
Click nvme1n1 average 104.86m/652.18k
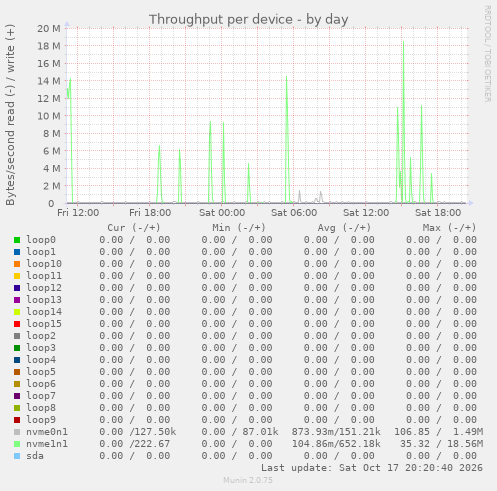(x=336, y=444)
